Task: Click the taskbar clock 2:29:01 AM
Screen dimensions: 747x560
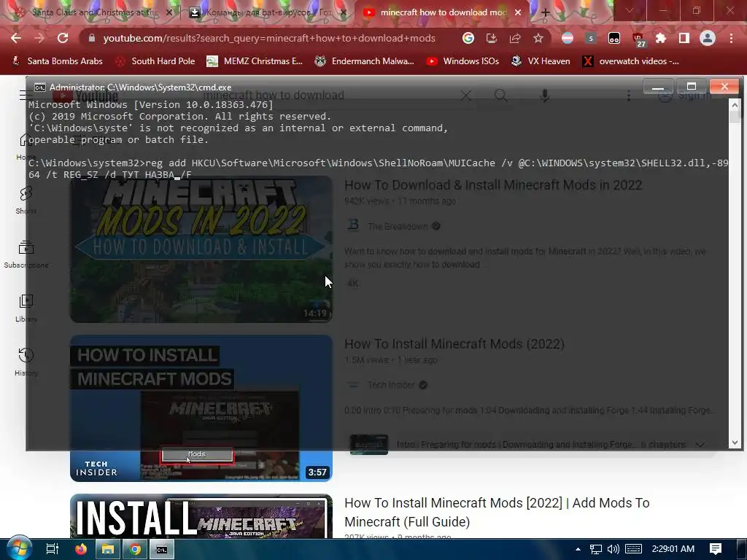Action: (673, 549)
